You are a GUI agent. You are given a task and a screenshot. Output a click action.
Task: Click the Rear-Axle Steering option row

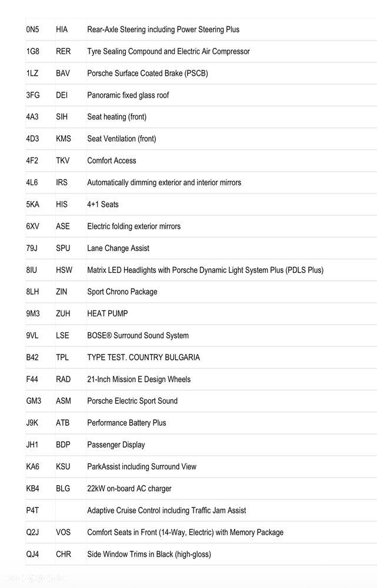pyautogui.click(x=163, y=29)
